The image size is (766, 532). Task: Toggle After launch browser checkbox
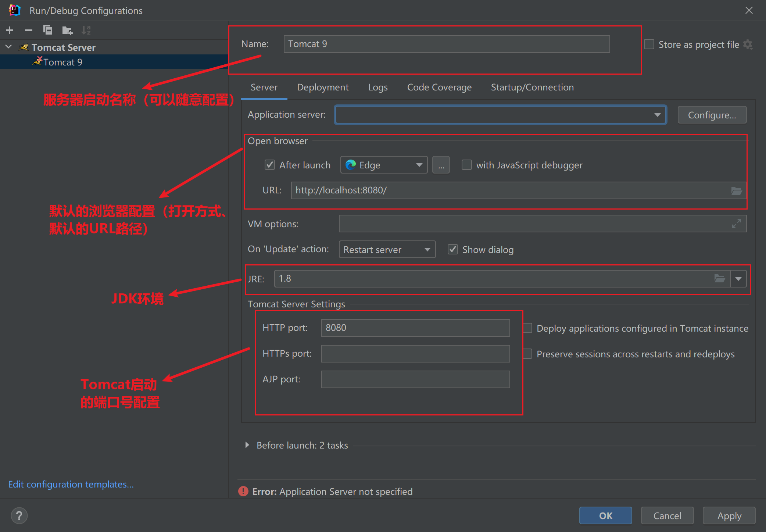[x=269, y=165]
